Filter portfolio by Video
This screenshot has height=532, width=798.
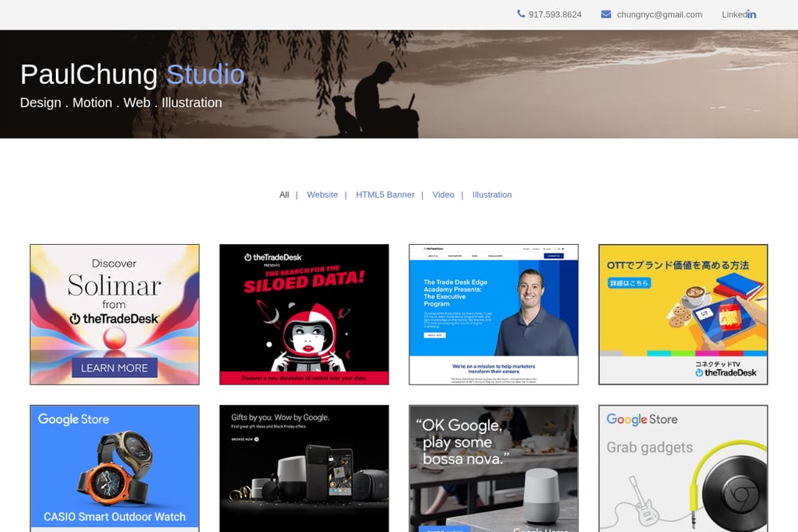[443, 195]
